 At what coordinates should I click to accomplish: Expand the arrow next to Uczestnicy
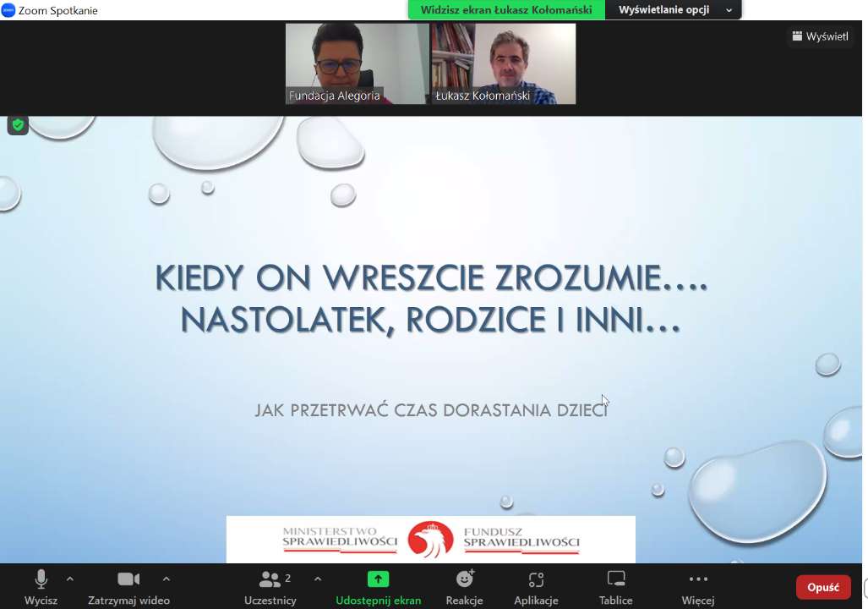[318, 579]
